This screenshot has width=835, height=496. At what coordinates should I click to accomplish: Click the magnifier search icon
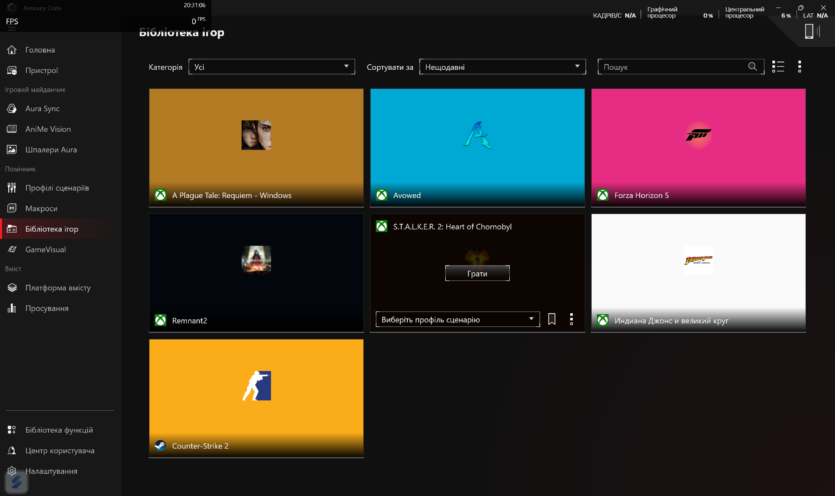coord(752,67)
